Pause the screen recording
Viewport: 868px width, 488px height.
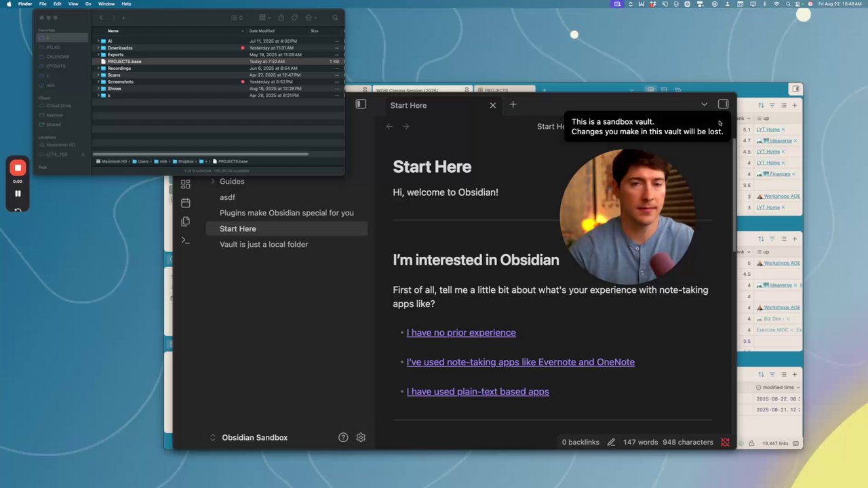tap(18, 193)
